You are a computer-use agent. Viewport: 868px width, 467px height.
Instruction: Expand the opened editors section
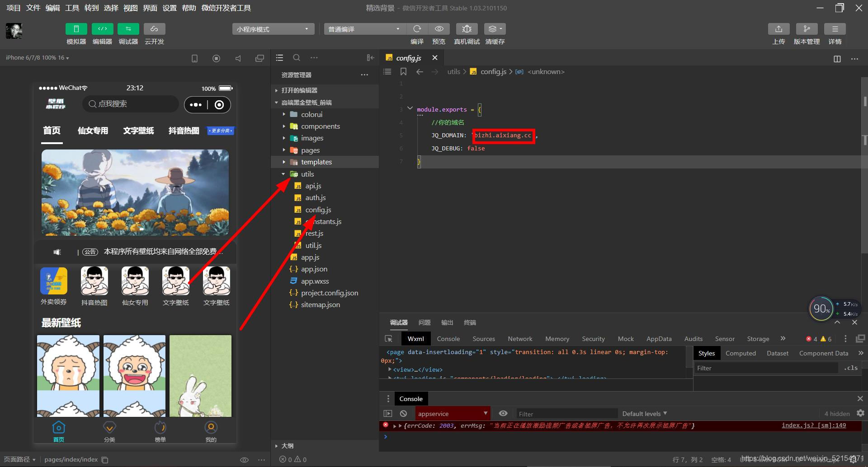[299, 90]
